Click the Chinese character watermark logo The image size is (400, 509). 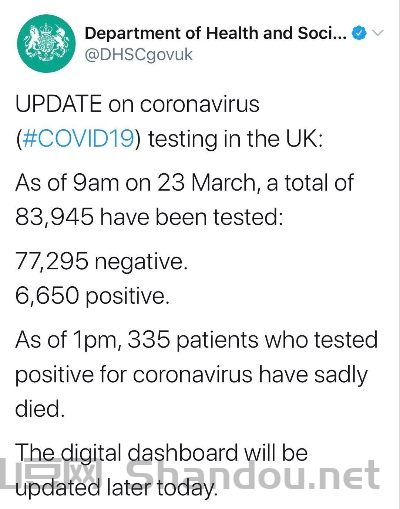pyautogui.click(x=51, y=475)
